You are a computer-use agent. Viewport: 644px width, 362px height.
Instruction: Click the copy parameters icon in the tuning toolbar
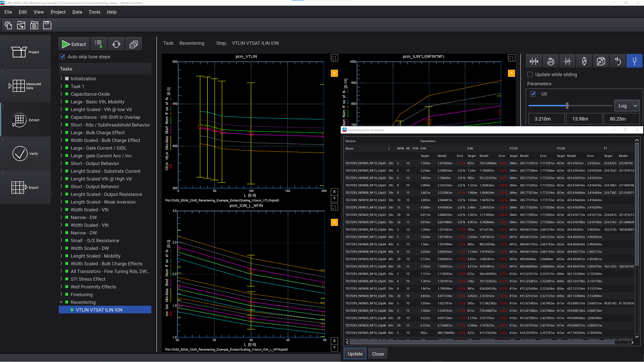[601, 61]
